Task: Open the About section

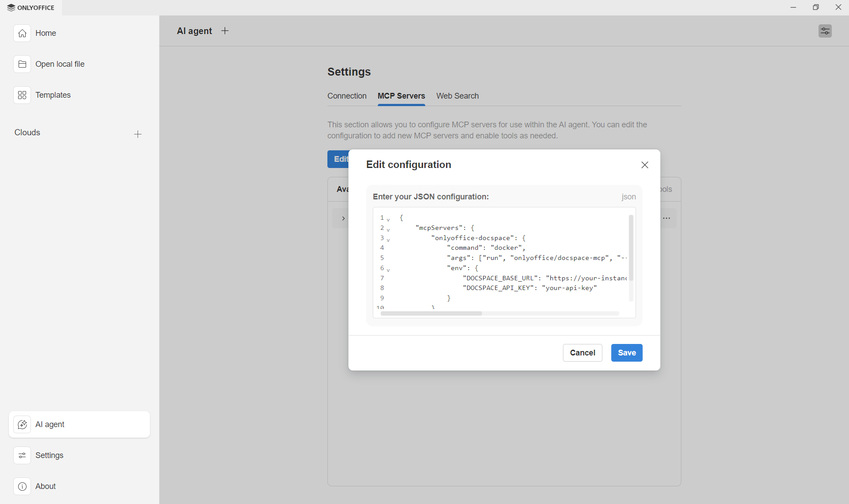Action: [x=46, y=486]
